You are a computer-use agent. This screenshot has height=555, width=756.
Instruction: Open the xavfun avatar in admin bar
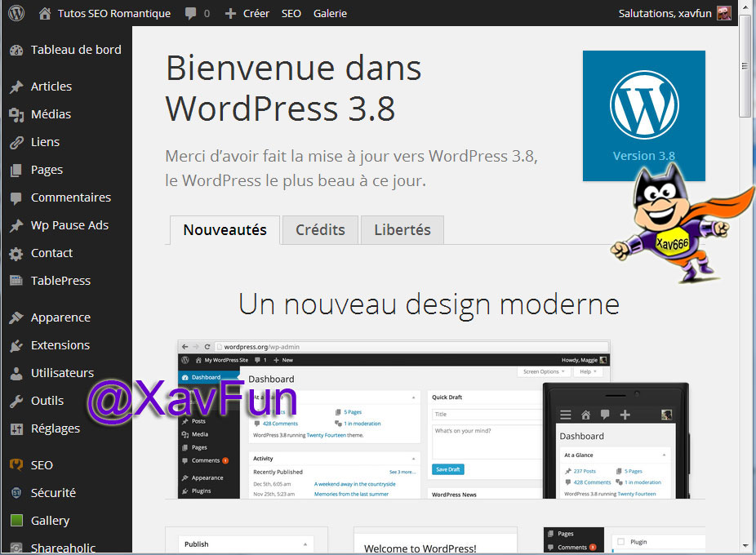click(723, 14)
